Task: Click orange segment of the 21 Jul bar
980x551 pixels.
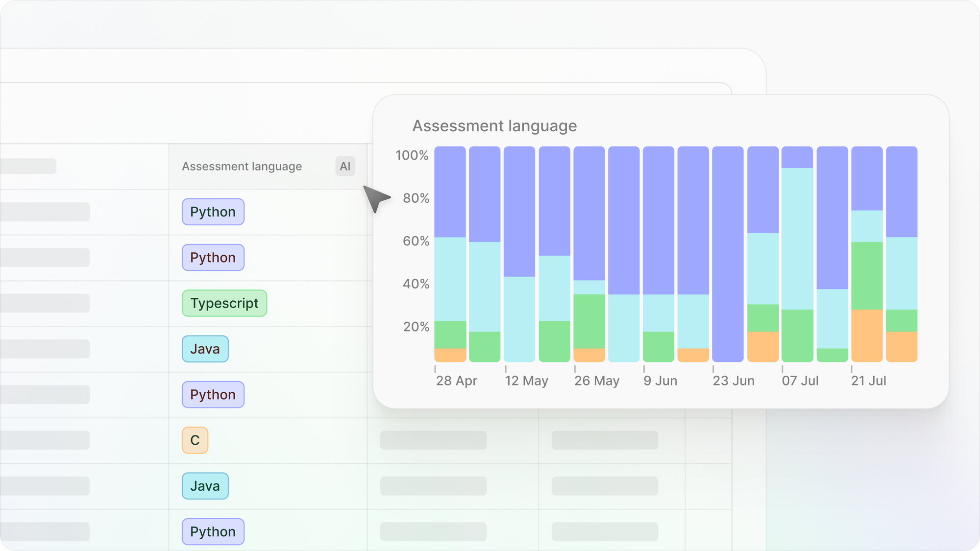Action: point(867,335)
